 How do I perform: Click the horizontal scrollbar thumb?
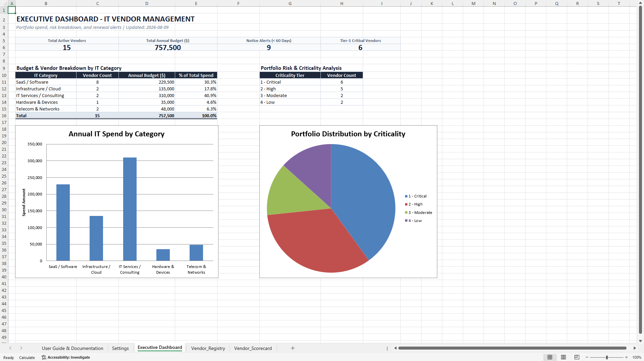(x=512, y=348)
